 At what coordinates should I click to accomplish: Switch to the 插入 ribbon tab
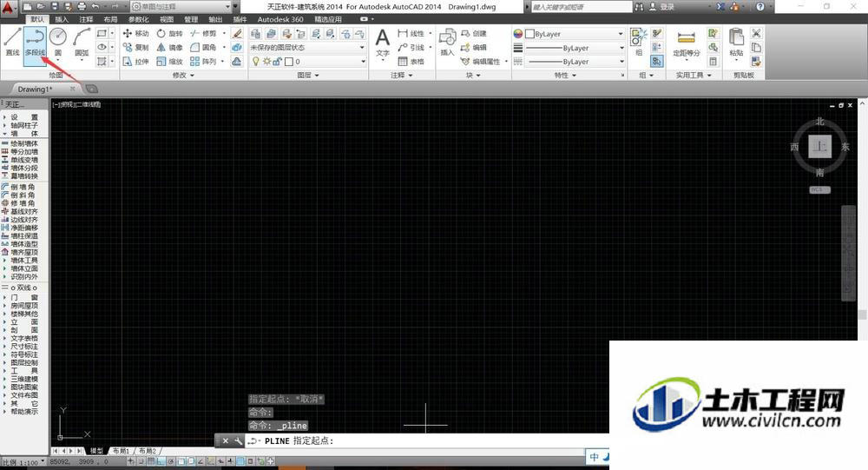(x=62, y=19)
